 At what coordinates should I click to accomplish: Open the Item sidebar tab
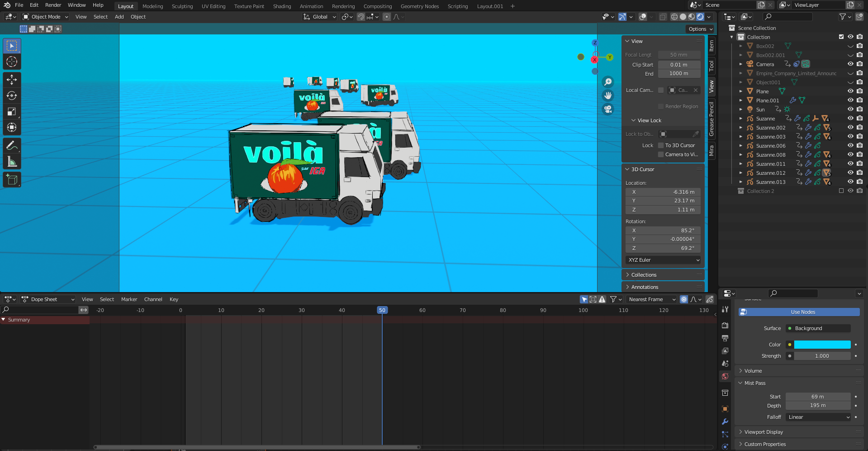pyautogui.click(x=711, y=45)
